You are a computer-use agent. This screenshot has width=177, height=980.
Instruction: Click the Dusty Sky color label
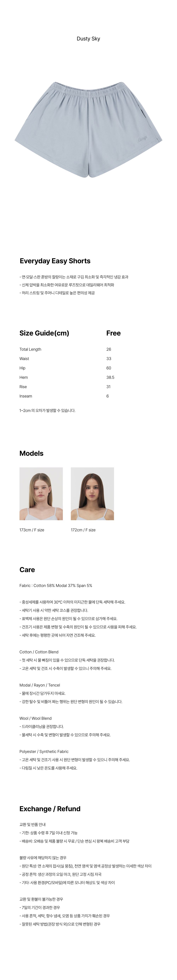(x=88, y=39)
